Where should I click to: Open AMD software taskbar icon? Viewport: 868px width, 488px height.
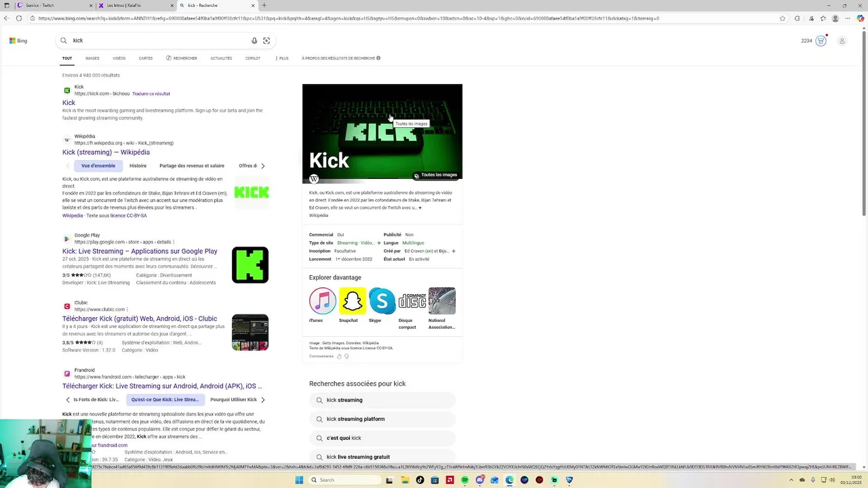pos(450,480)
